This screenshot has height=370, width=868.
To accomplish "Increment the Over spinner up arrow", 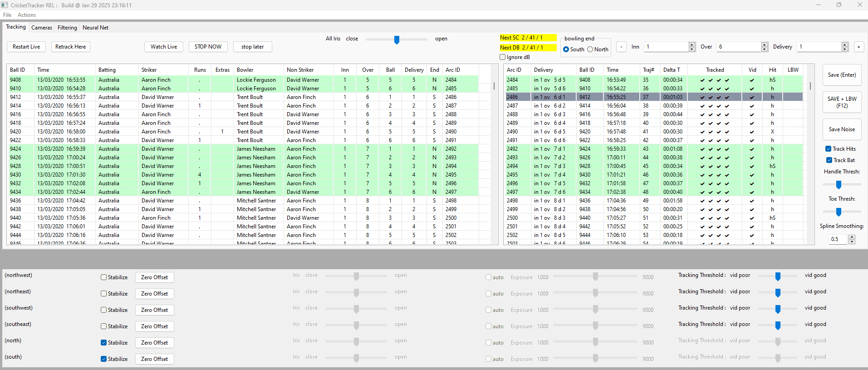I will click(x=765, y=44).
